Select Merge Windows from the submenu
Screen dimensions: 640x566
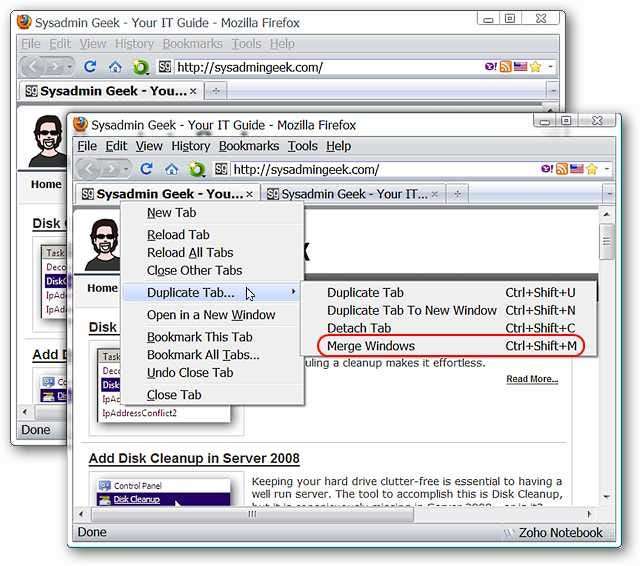pos(371,346)
